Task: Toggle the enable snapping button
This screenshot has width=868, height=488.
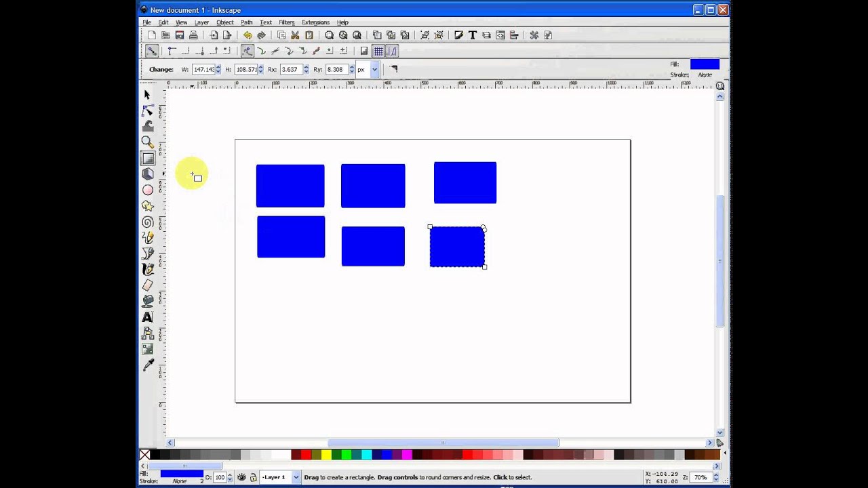Action: (151, 51)
